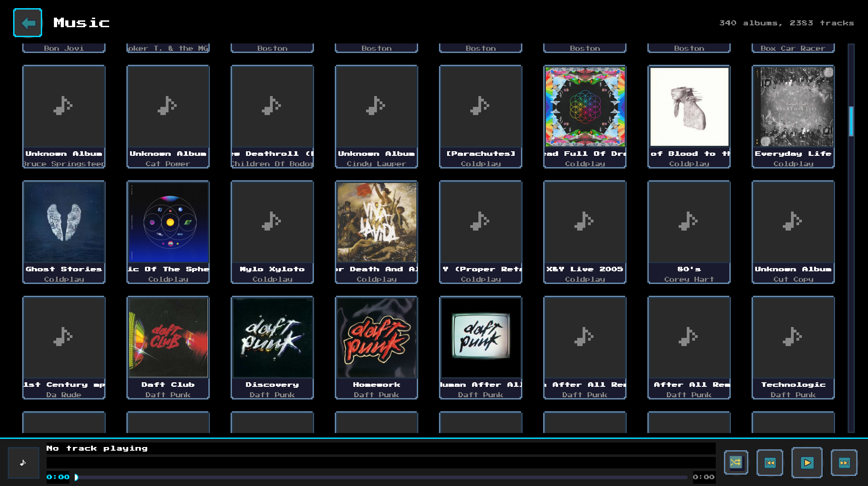Open Mylo Xyloto by Coldplay
This screenshot has height=486, width=868.
[x=272, y=222]
